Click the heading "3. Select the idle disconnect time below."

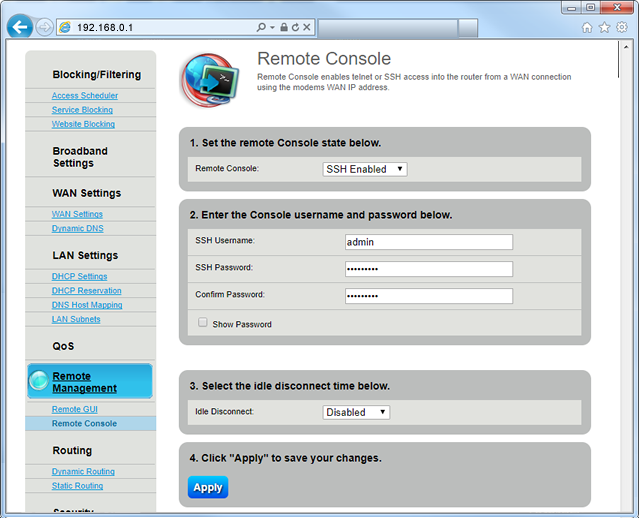[289, 386]
